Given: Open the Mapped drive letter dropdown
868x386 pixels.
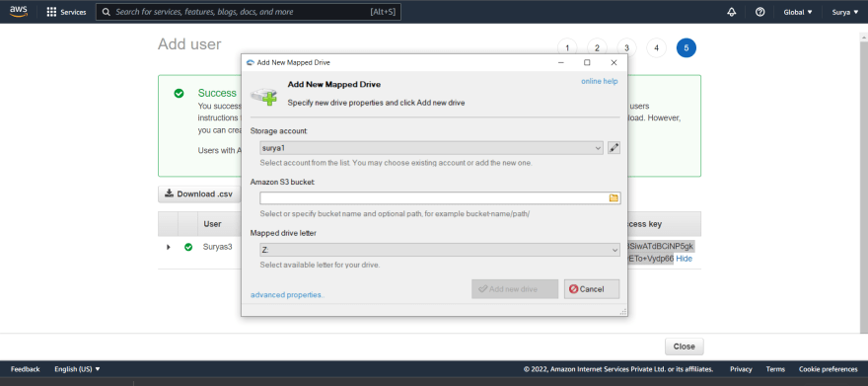Looking at the screenshot, I should pos(440,251).
